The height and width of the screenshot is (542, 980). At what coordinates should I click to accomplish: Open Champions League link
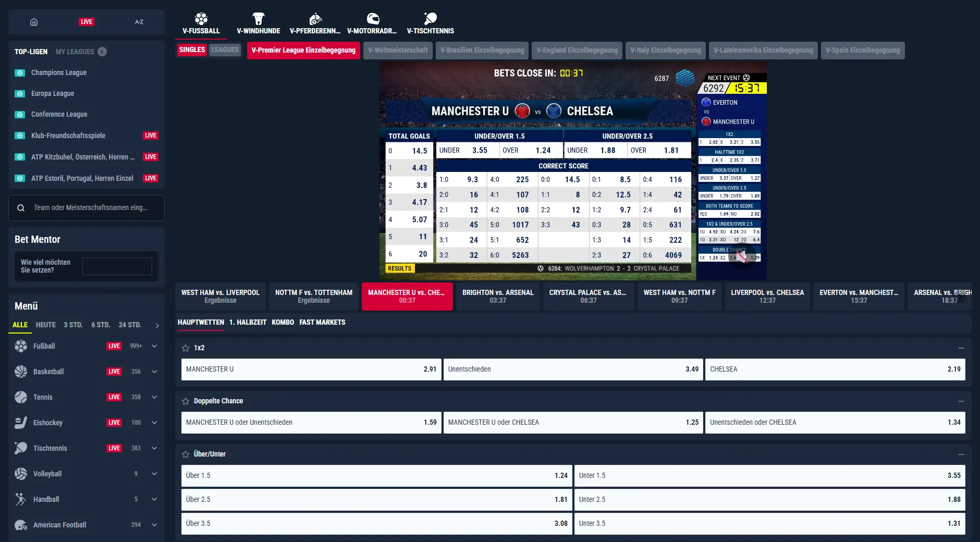tap(59, 73)
